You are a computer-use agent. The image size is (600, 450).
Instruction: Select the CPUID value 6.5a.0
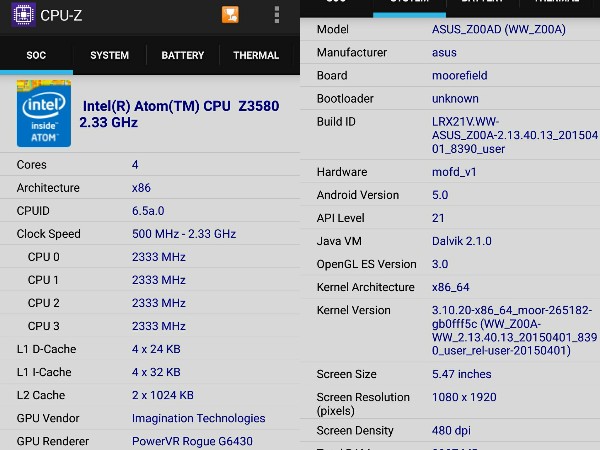(x=148, y=211)
